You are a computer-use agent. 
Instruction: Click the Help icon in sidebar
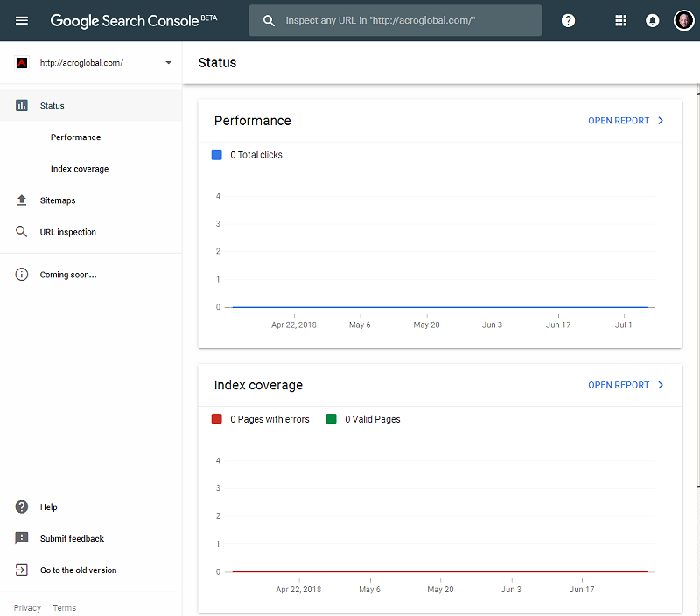point(21,507)
